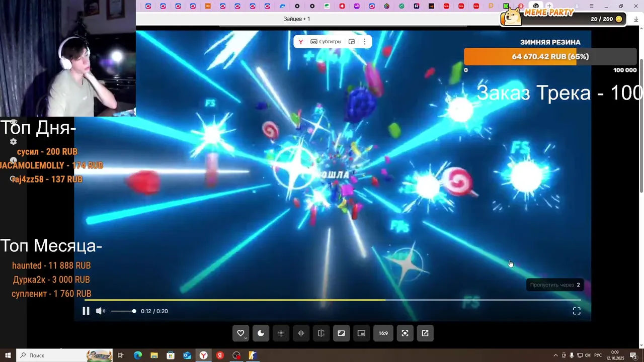Screen dimensions: 644x362
Task: Click the fit-to-frame icon beside the mirror button
Action: [x=341, y=333]
